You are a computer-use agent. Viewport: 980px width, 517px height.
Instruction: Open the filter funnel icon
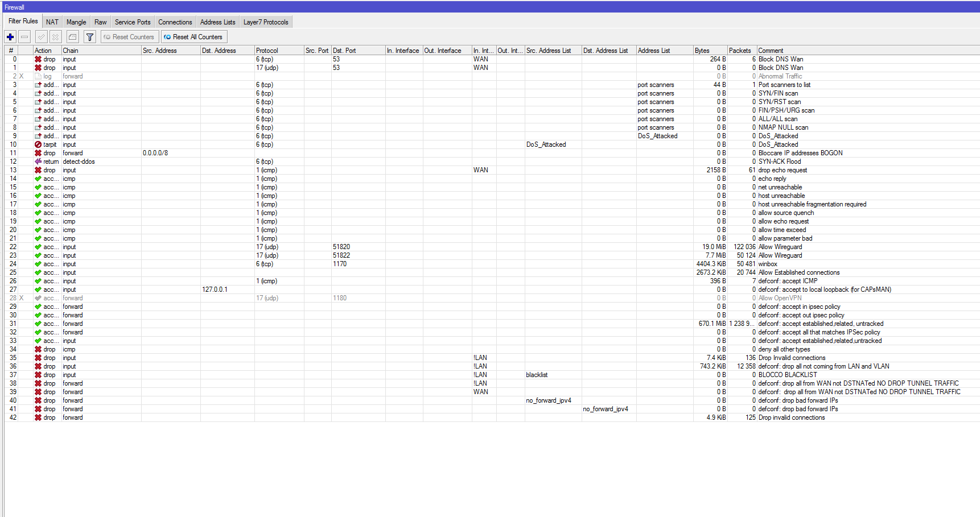[x=90, y=37]
